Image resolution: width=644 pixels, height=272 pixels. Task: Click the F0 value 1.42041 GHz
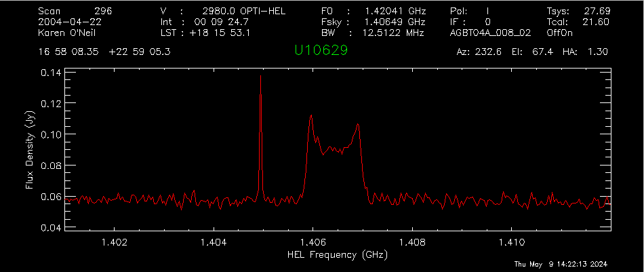pyautogui.click(x=395, y=11)
